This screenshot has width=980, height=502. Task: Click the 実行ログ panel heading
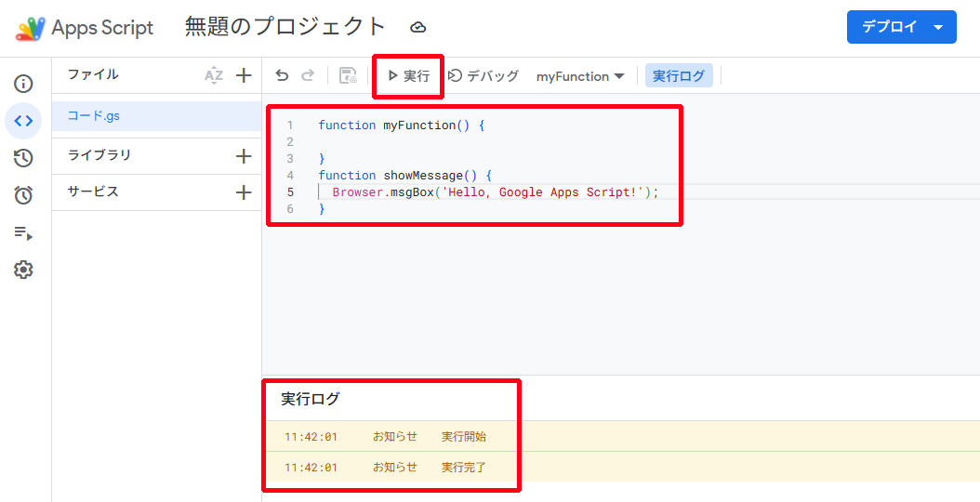[310, 399]
